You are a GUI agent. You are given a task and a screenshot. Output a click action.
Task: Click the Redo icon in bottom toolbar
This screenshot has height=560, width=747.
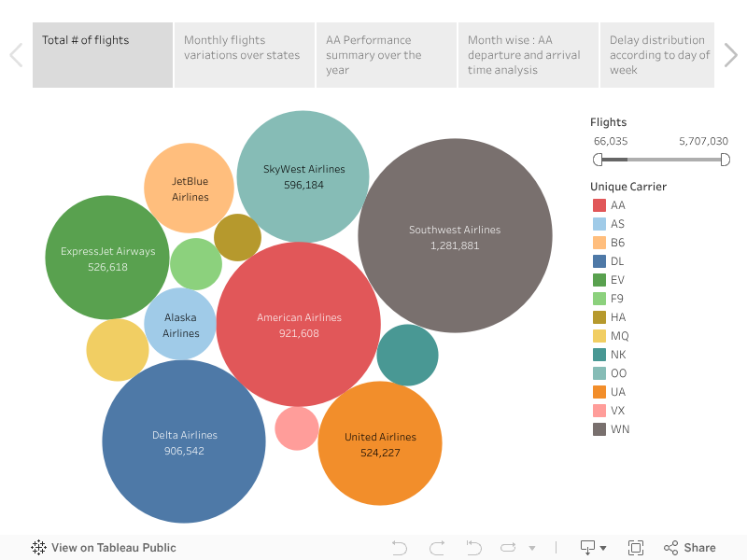(437, 548)
